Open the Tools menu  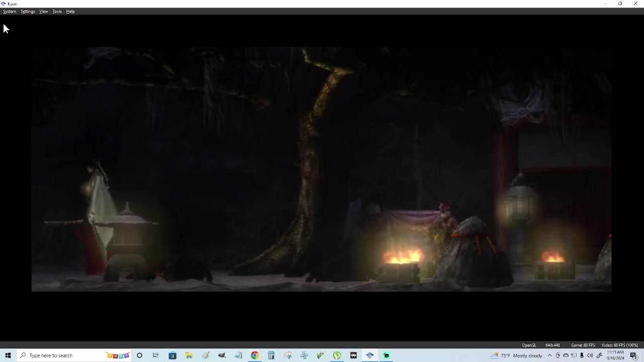(x=57, y=11)
